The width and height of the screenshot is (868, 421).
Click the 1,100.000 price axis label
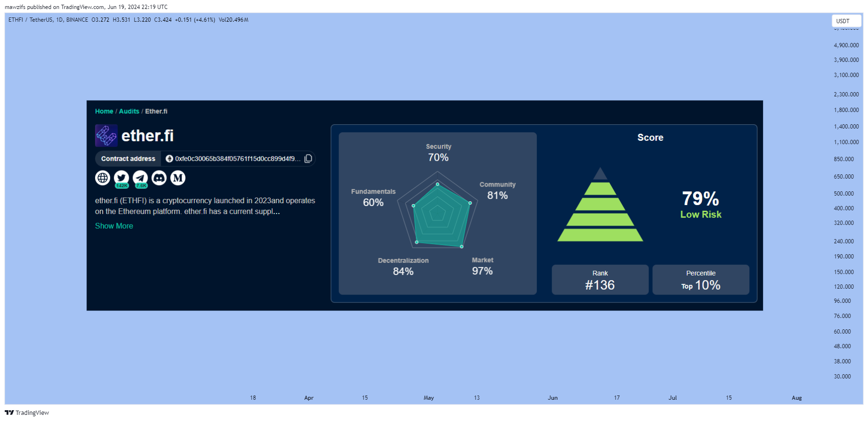846,142
